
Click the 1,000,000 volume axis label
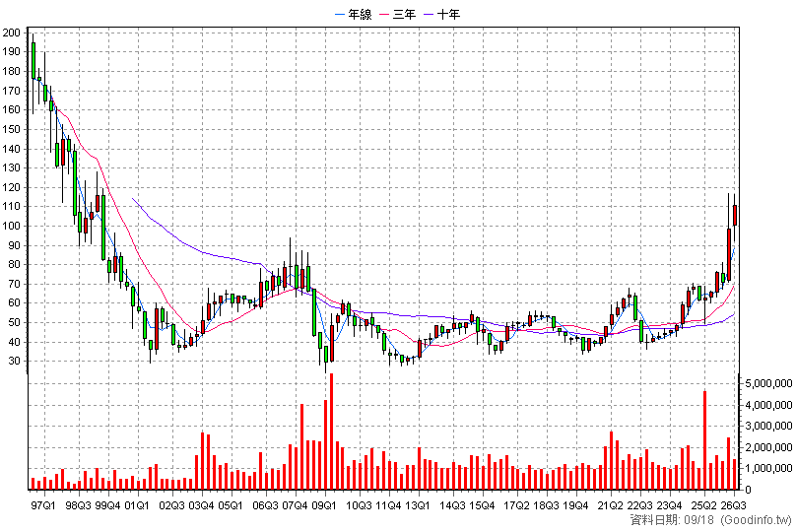[768, 468]
